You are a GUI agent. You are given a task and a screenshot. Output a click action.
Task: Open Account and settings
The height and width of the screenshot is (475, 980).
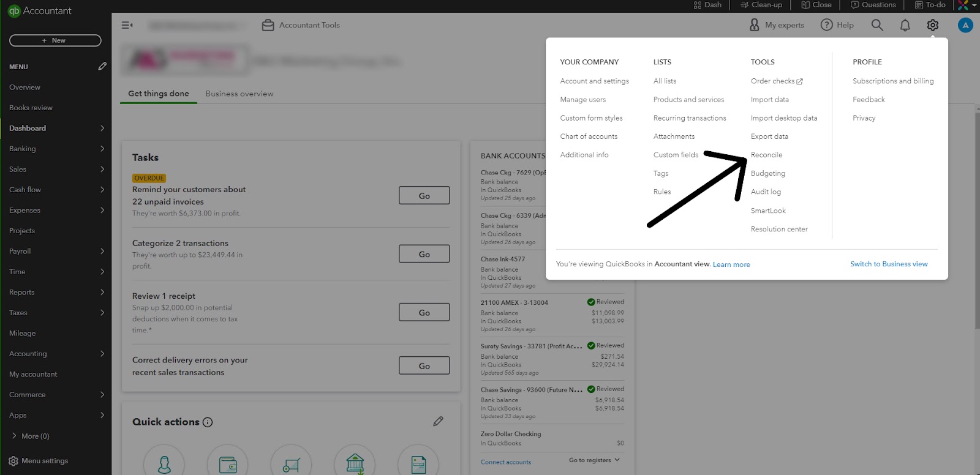(594, 81)
